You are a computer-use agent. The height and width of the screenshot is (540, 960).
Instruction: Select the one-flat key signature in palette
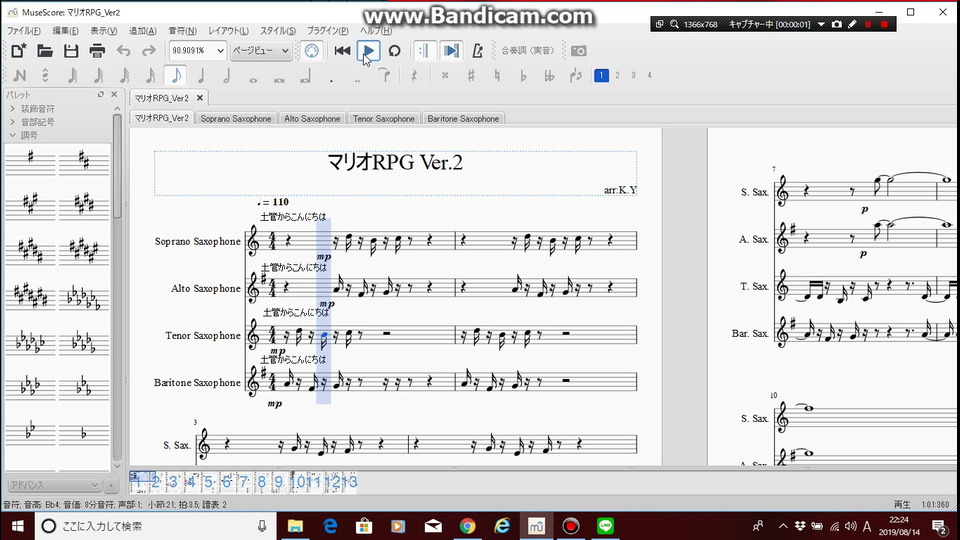click(84, 433)
